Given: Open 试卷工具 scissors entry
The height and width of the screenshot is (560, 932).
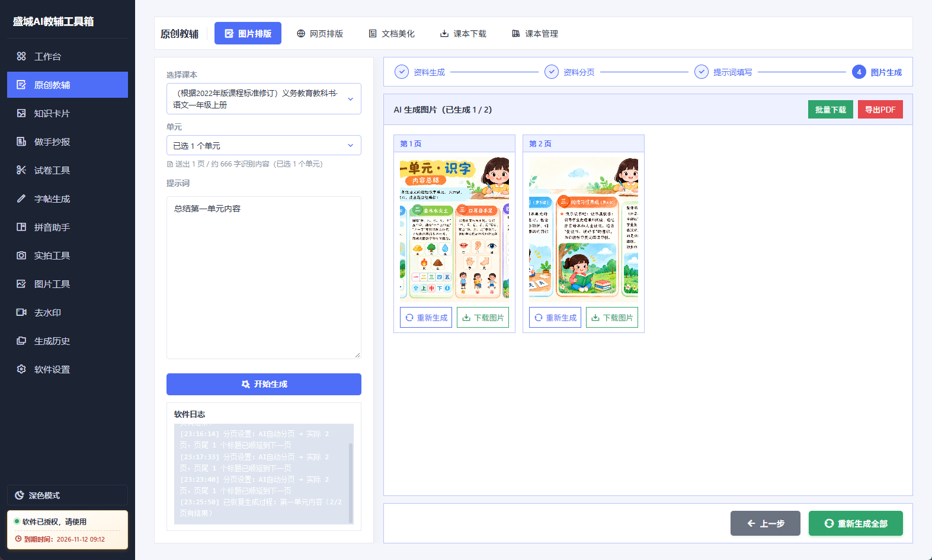Looking at the screenshot, I should click(x=68, y=170).
